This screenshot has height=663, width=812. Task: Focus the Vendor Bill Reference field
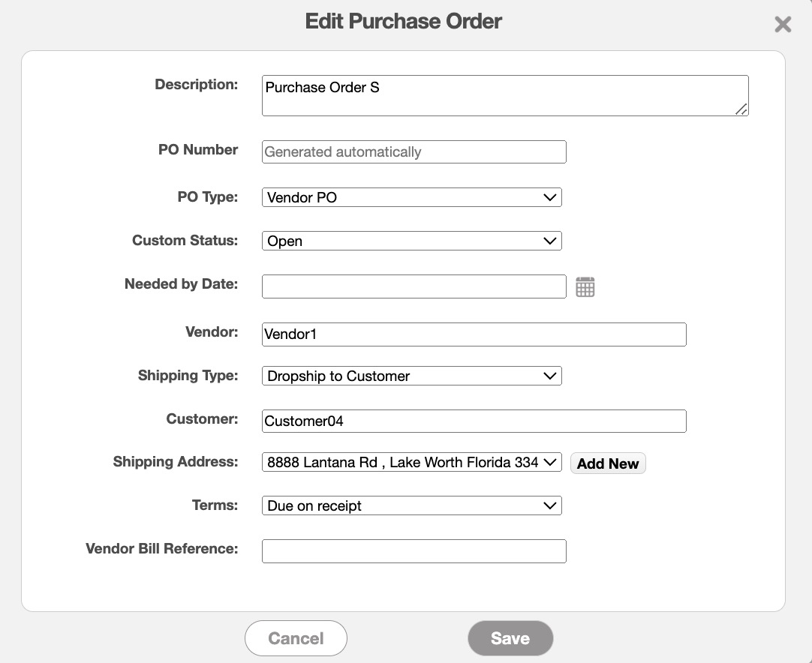pyautogui.click(x=414, y=551)
